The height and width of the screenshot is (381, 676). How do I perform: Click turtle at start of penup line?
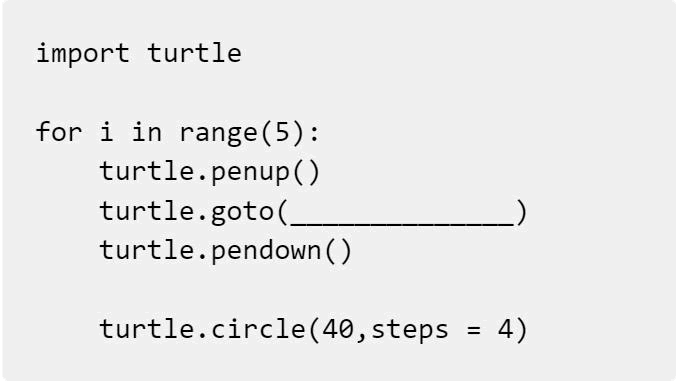tap(147, 171)
